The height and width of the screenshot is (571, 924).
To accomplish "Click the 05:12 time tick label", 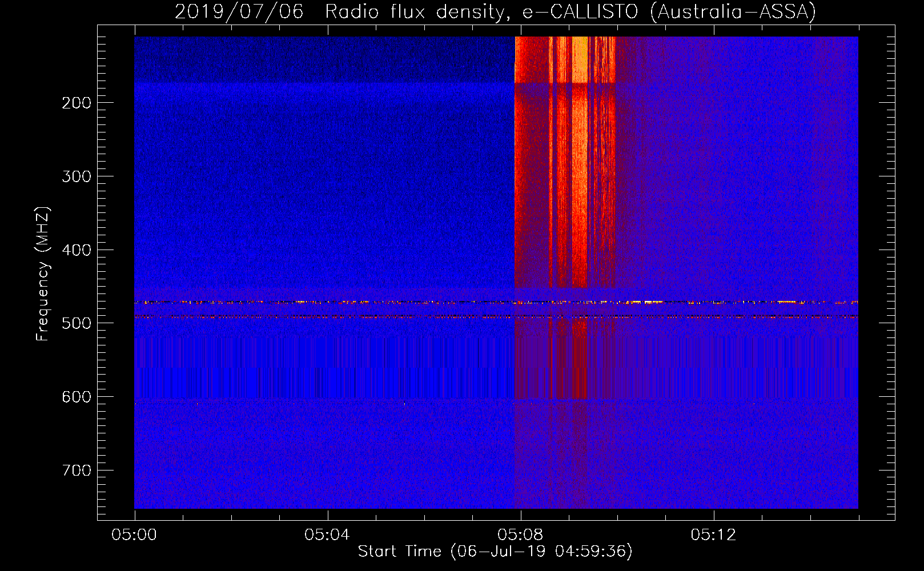I will (x=713, y=535).
